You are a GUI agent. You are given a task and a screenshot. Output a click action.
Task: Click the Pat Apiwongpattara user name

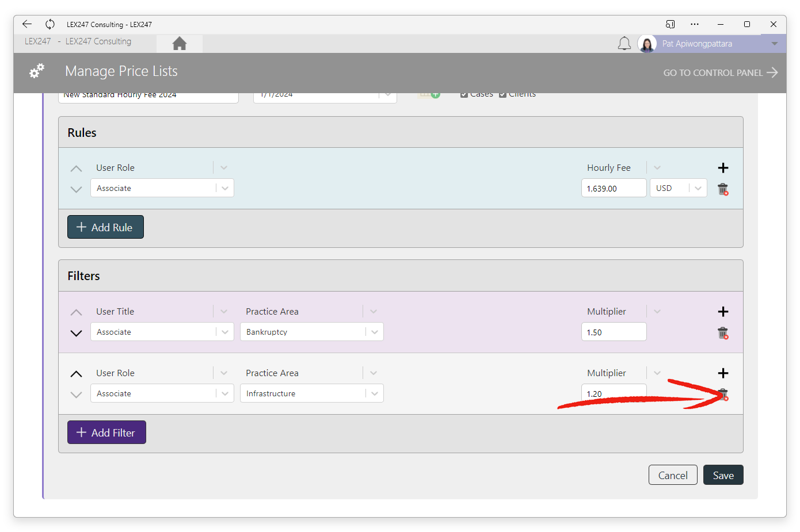697,44
